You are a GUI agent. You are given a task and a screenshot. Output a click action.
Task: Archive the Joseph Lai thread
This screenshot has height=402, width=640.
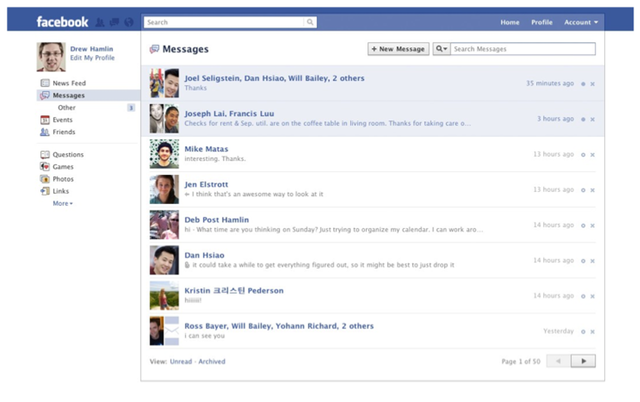[593, 120]
